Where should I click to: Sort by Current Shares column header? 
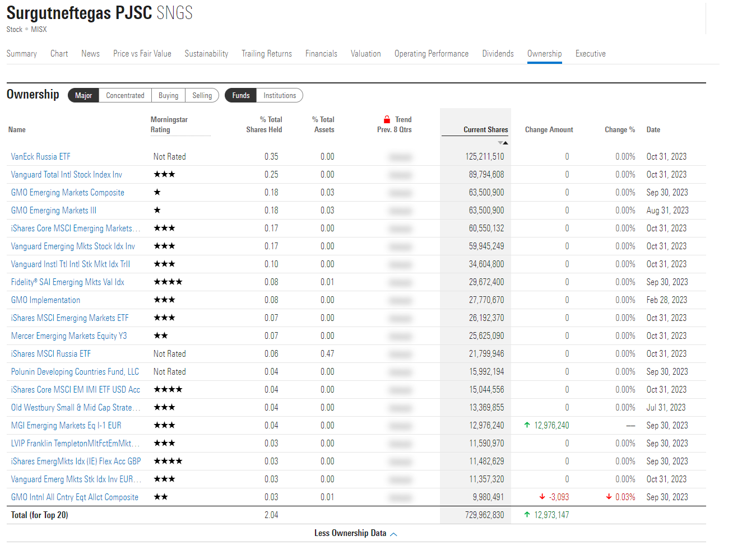(x=485, y=129)
